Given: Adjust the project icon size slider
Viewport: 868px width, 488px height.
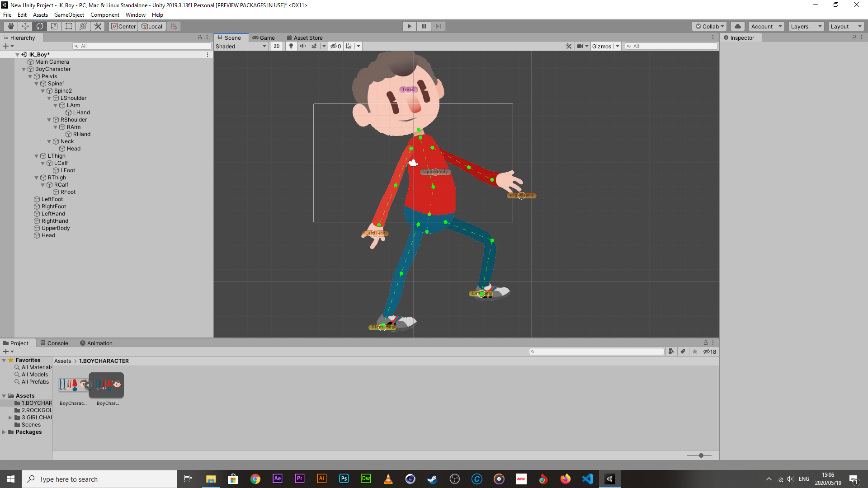Looking at the screenshot, I should (x=701, y=455).
